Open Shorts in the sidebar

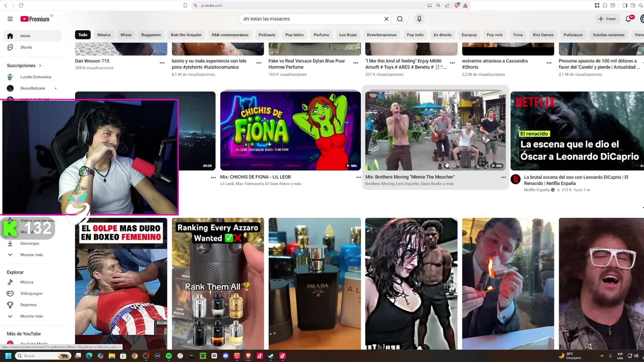point(33,47)
